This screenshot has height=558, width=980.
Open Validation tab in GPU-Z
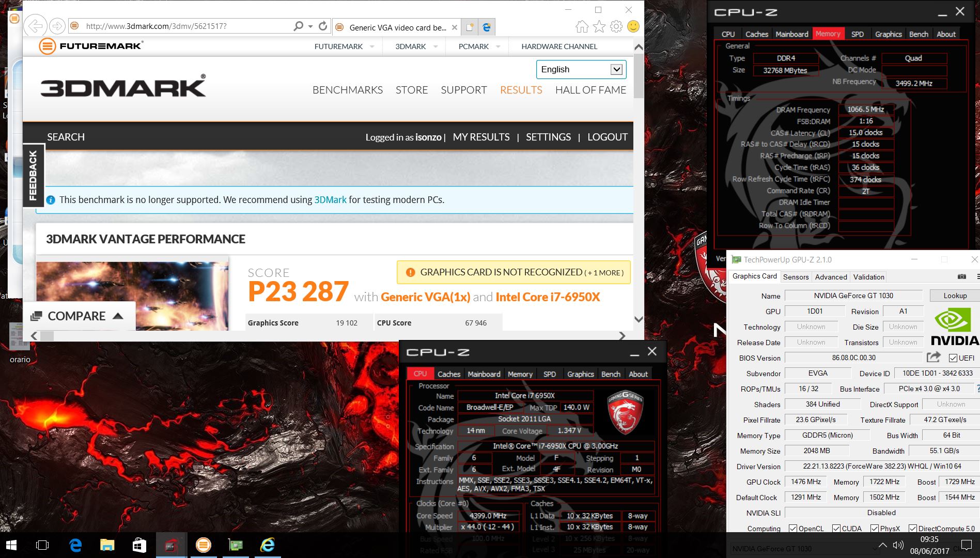[x=868, y=277]
